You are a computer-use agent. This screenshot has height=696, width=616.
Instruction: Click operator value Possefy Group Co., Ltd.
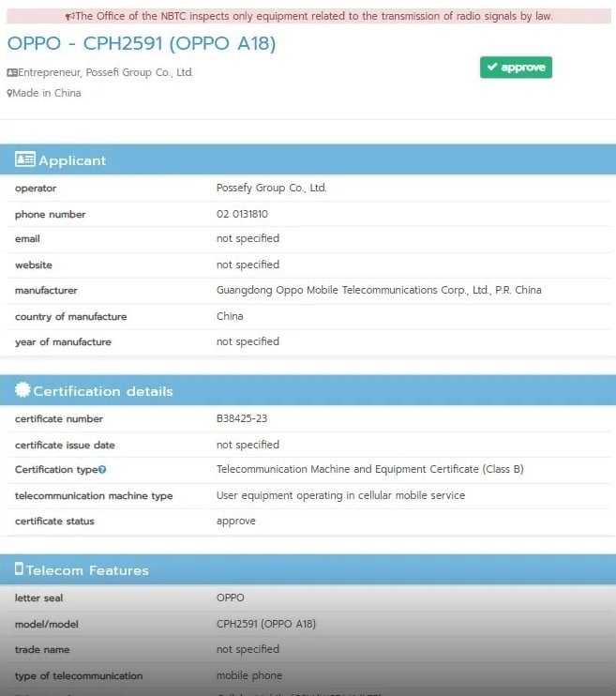271,188
